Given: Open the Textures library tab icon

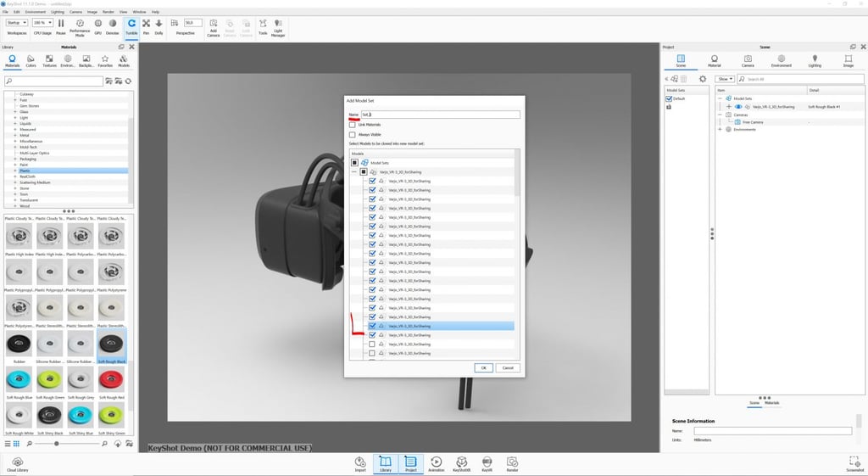Looking at the screenshot, I should click(x=49, y=59).
